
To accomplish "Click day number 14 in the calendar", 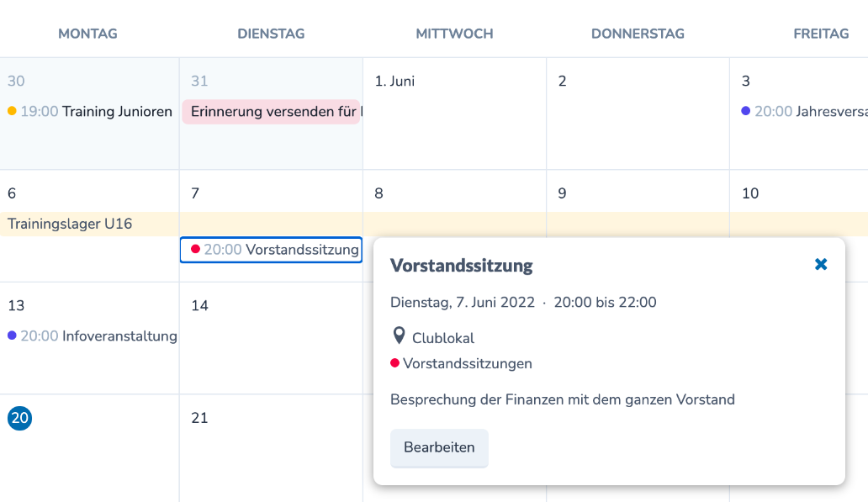I will [x=199, y=305].
